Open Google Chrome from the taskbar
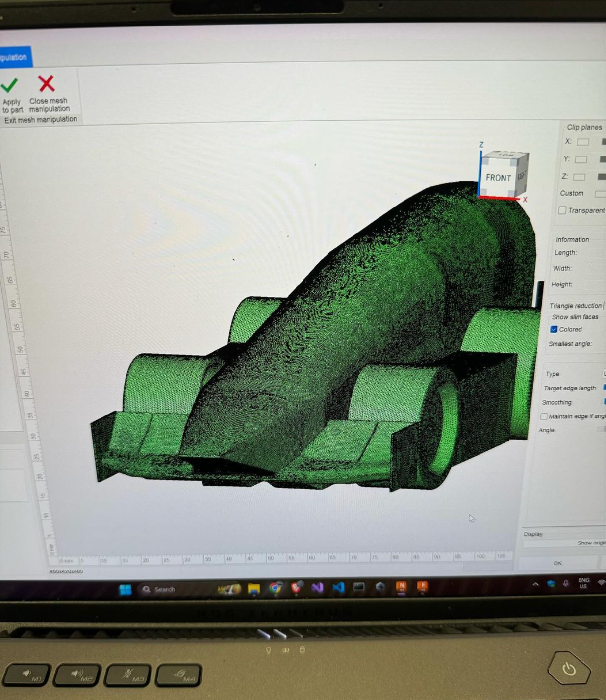 pos(276,588)
